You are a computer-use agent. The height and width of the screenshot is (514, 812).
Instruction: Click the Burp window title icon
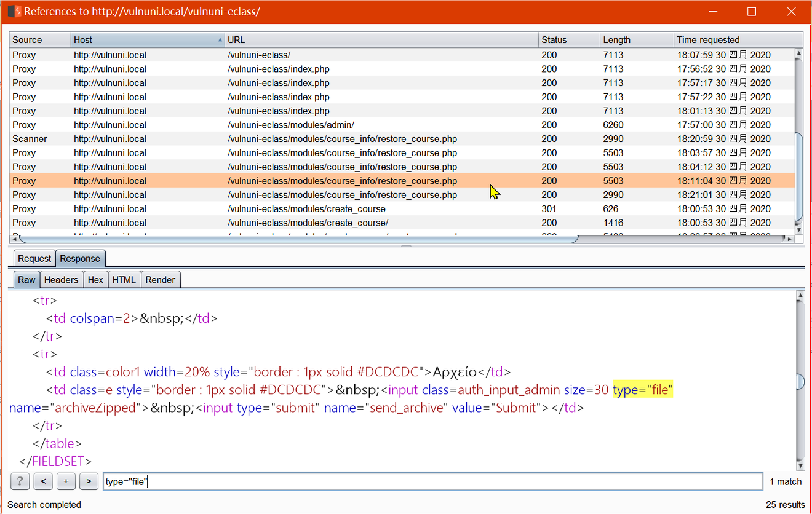pyautogui.click(x=14, y=11)
